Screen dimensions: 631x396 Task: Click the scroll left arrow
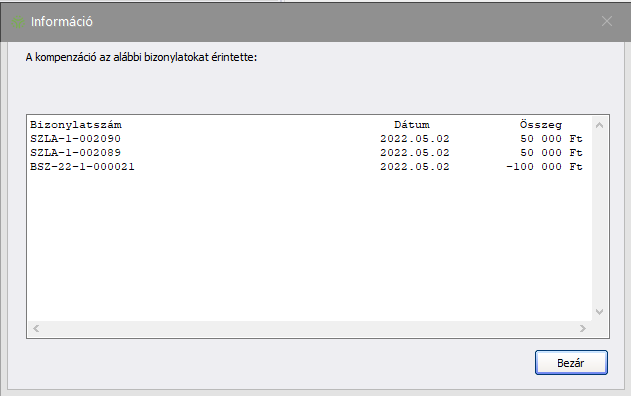point(36,328)
